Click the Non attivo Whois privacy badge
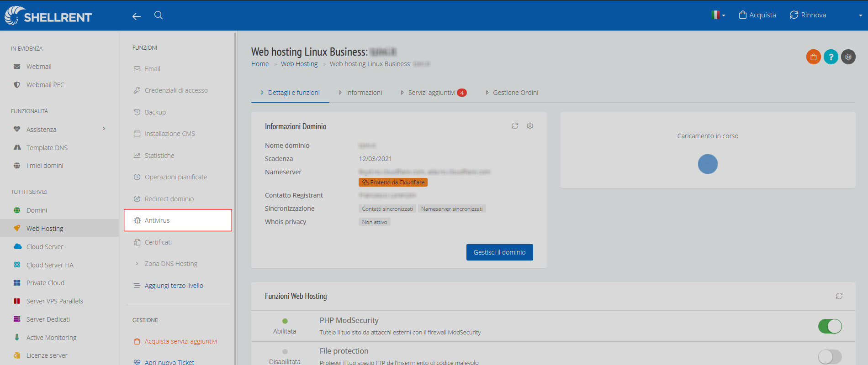The image size is (868, 365). pos(375,222)
